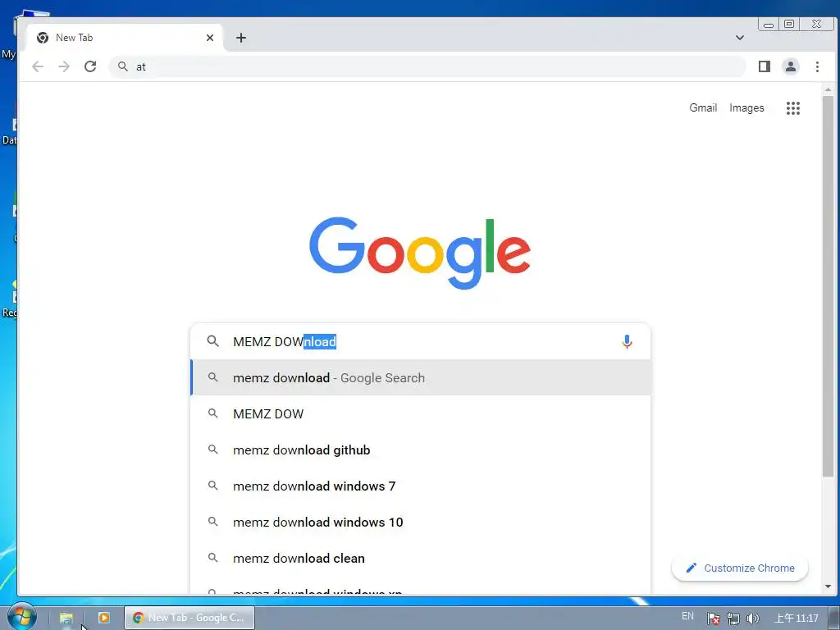Click the search icon in the address bar

(123, 66)
